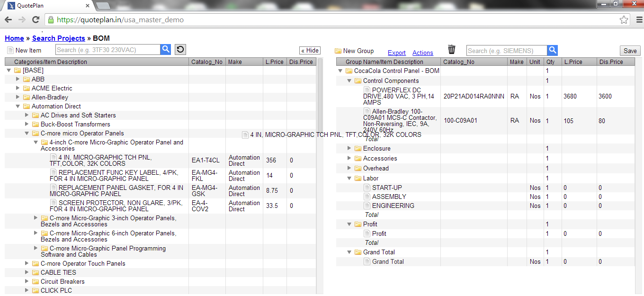
Task: Open a new browser tab
Action: coord(103,6)
